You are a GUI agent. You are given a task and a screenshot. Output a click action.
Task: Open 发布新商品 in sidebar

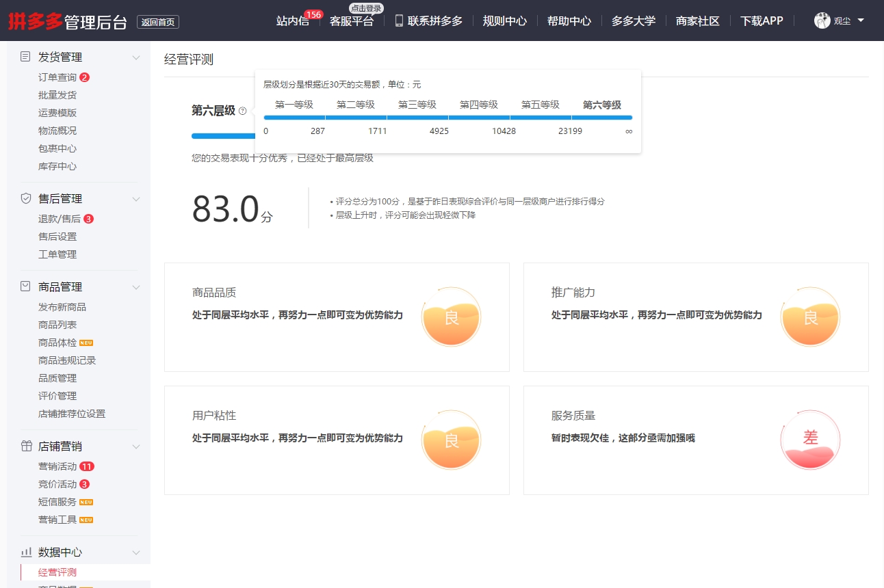[62, 307]
